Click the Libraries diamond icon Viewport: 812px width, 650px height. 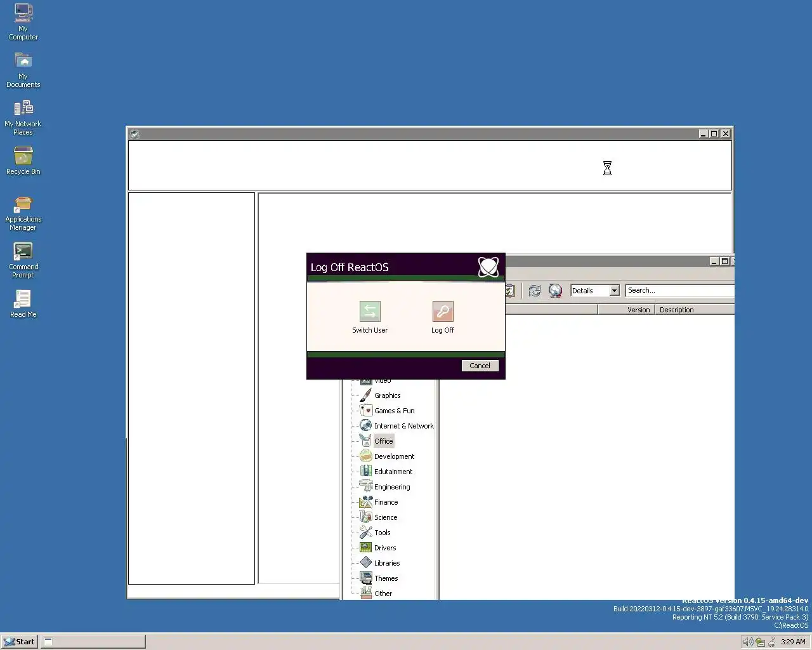[x=365, y=563]
